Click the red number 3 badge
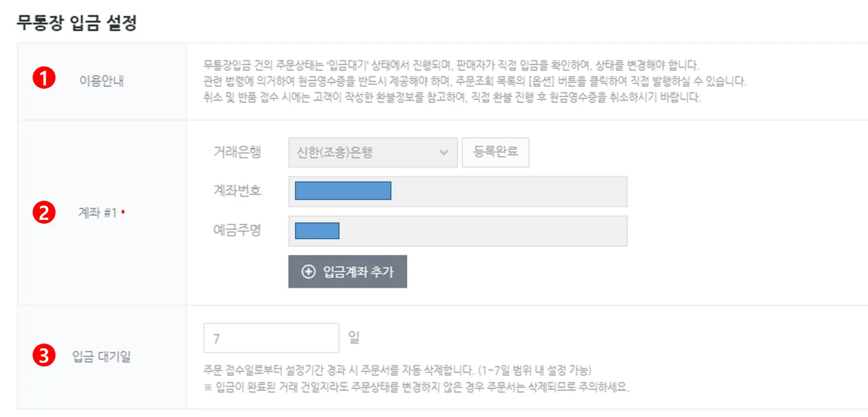Image resolution: width=868 pixels, height=417 pixels. (x=43, y=356)
